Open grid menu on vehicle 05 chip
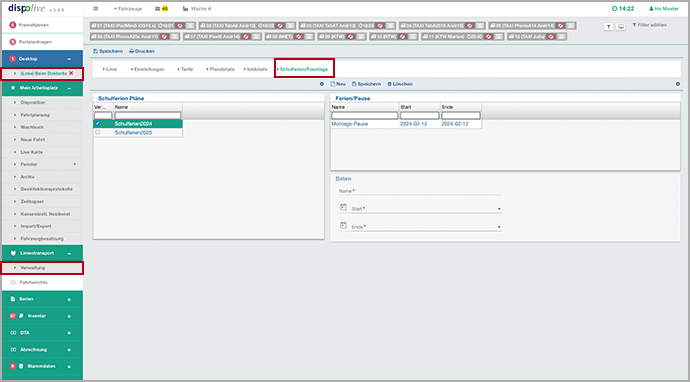Screen dimensions: 690x382 tap(570, 26)
